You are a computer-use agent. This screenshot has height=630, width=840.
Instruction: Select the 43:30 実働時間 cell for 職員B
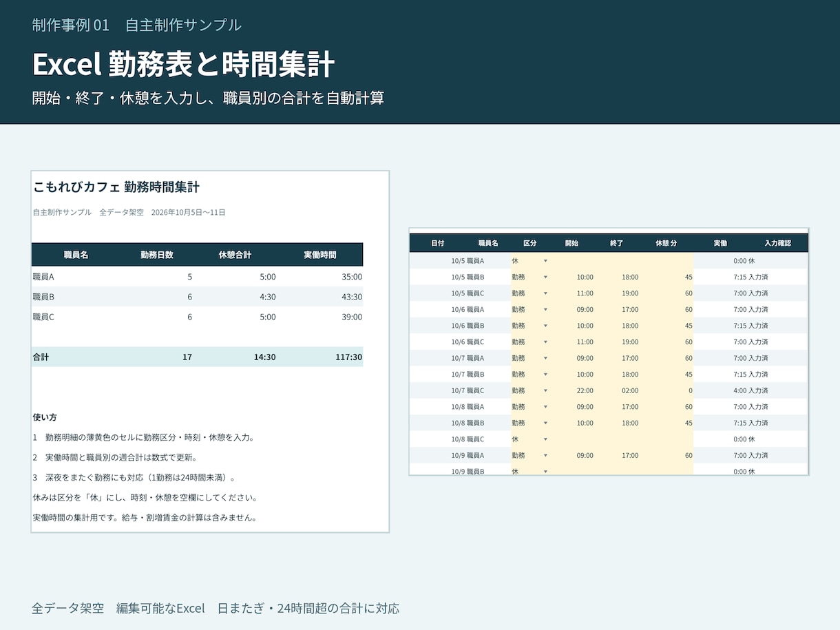[352, 297]
